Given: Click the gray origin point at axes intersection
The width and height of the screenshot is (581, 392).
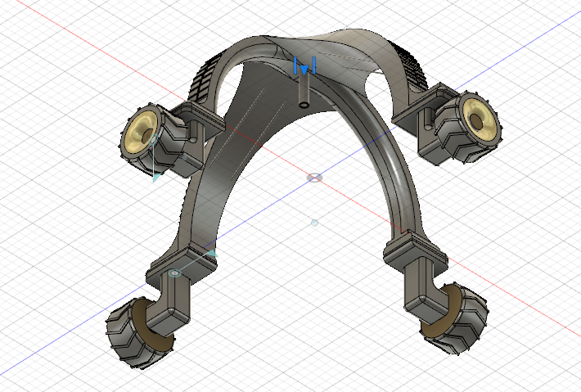Looking at the screenshot, I should 314,178.
